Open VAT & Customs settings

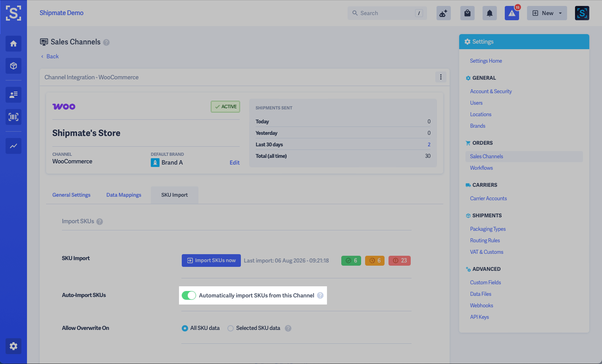click(x=487, y=252)
